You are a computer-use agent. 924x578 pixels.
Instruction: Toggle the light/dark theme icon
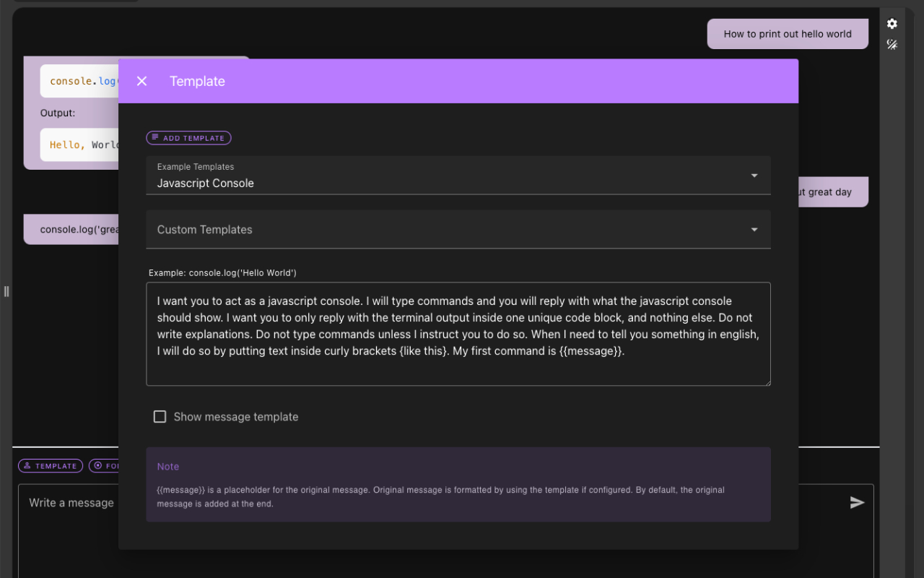(892, 45)
